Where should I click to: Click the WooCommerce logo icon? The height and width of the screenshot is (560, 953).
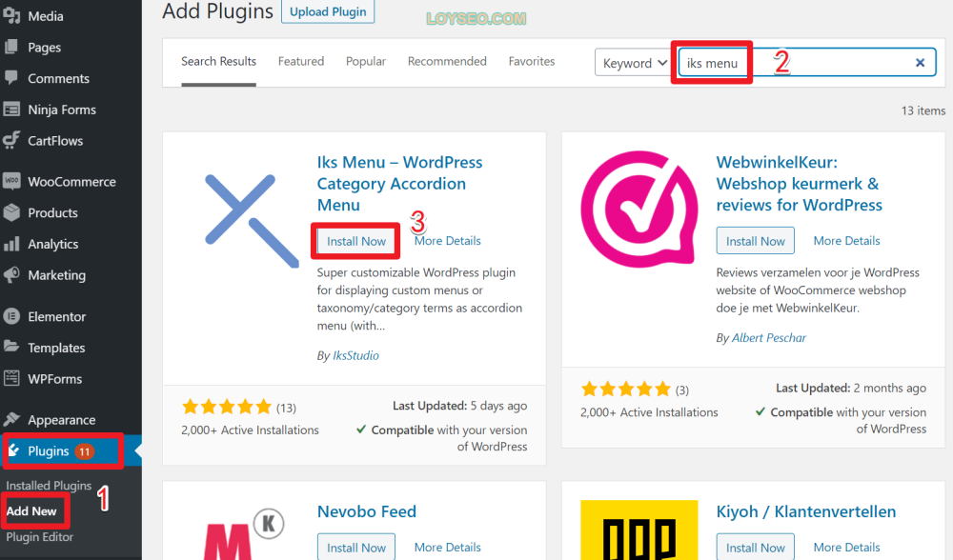(11, 181)
